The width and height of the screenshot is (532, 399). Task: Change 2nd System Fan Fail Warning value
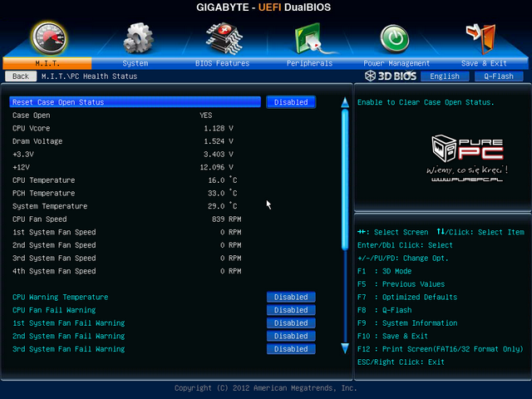point(291,336)
